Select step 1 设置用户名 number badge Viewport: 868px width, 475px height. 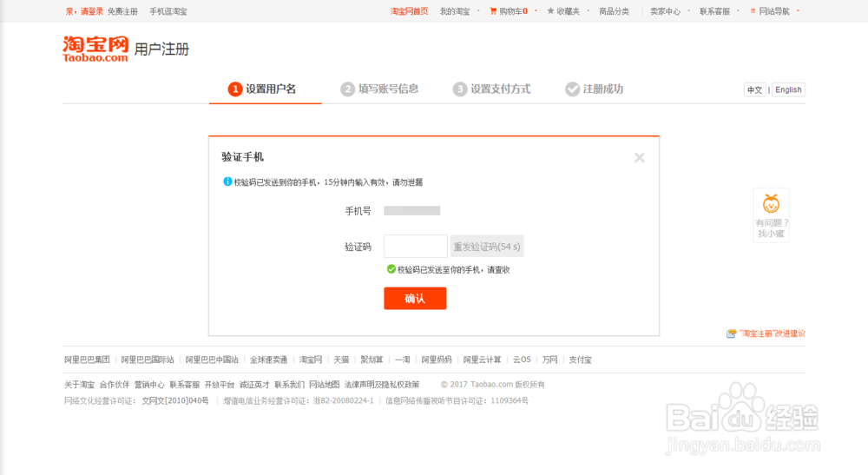pyautogui.click(x=235, y=89)
